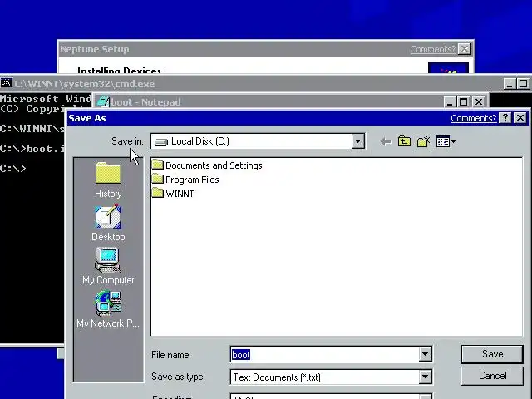Minimize the cmd.exe window
This screenshot has height=399, width=532.
(509, 84)
